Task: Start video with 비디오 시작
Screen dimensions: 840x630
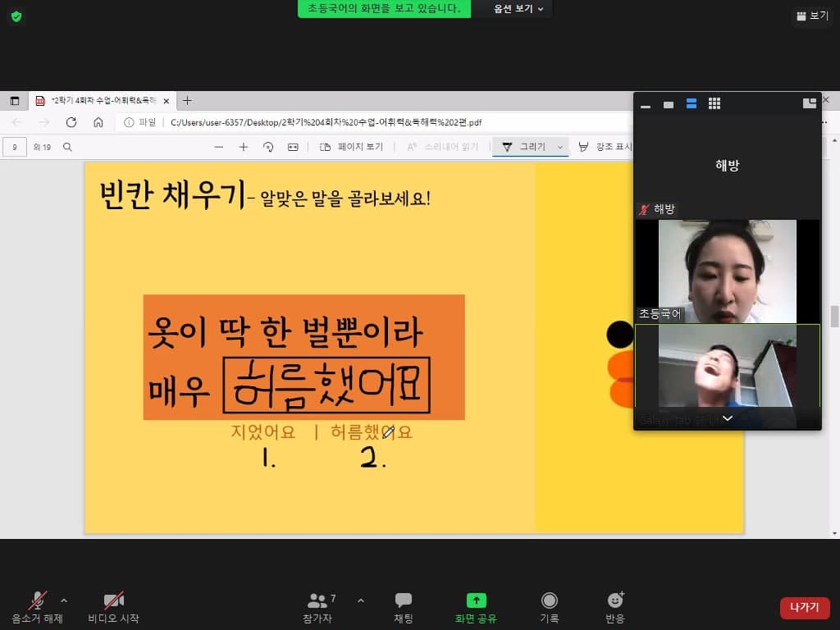Action: (x=113, y=608)
